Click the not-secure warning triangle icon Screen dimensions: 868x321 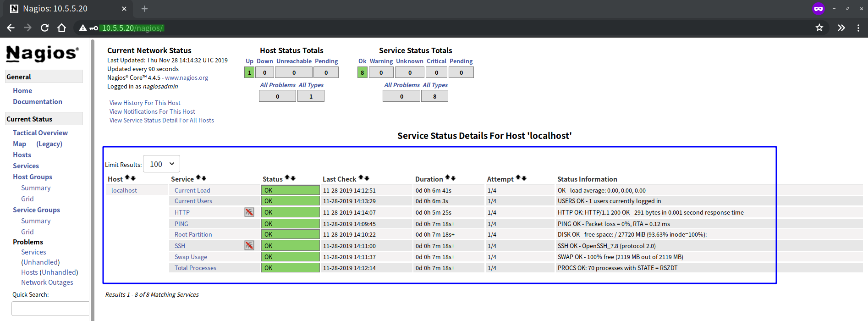pyautogui.click(x=82, y=28)
